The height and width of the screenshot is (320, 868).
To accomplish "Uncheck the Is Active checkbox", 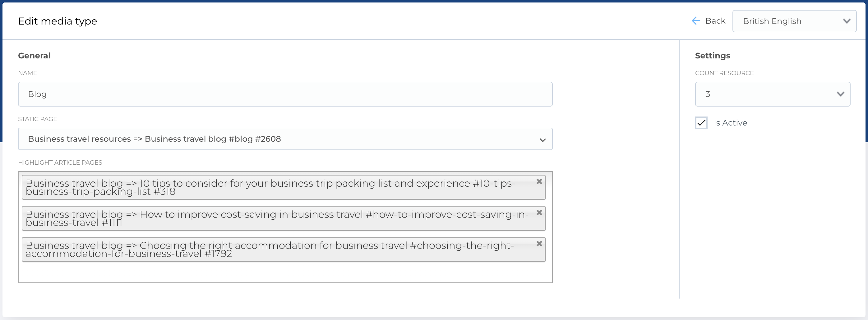I will [x=701, y=123].
